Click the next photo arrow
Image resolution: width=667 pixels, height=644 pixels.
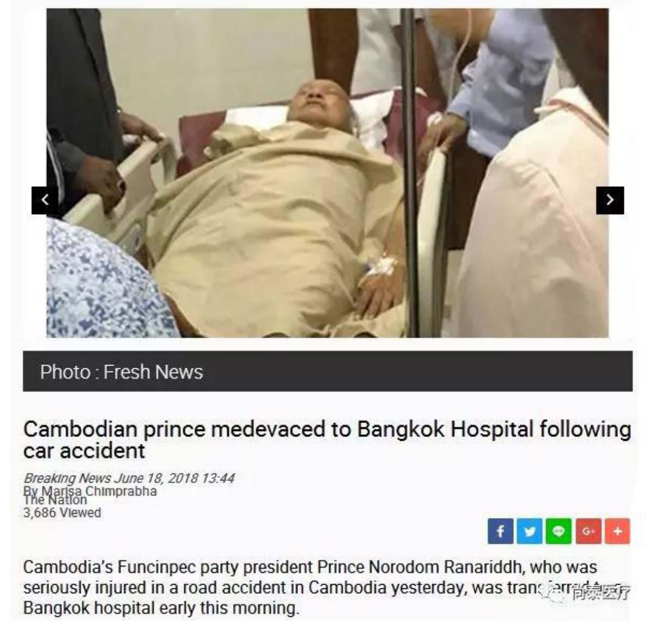[x=610, y=200]
